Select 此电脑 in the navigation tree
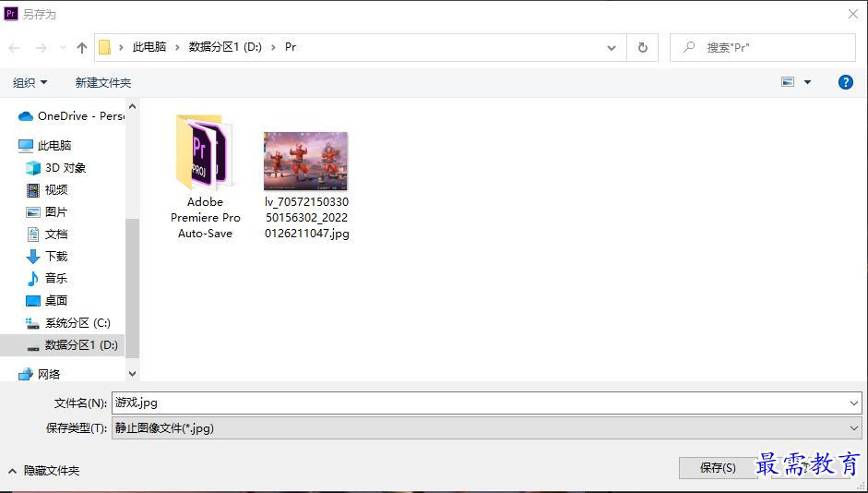 pos(45,146)
